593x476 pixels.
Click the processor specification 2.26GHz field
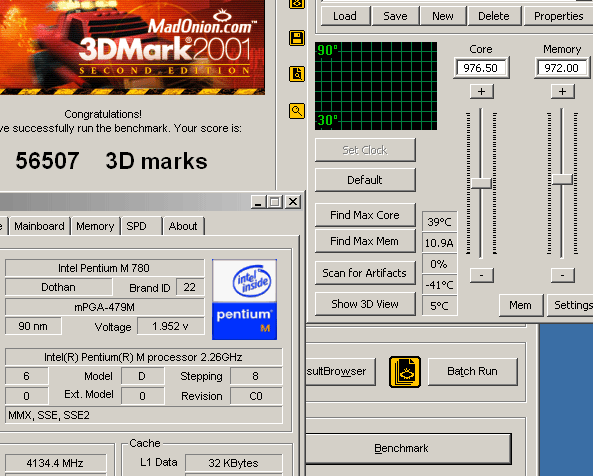click(x=144, y=357)
